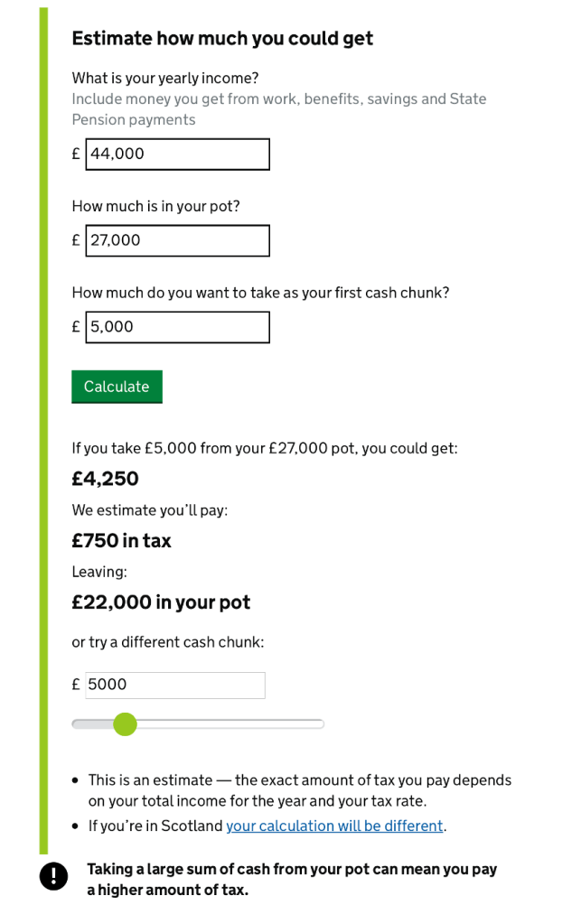Click the £ symbol beside the yearly income field
Screen dimensions: 572x924
pyautogui.click(x=76, y=154)
